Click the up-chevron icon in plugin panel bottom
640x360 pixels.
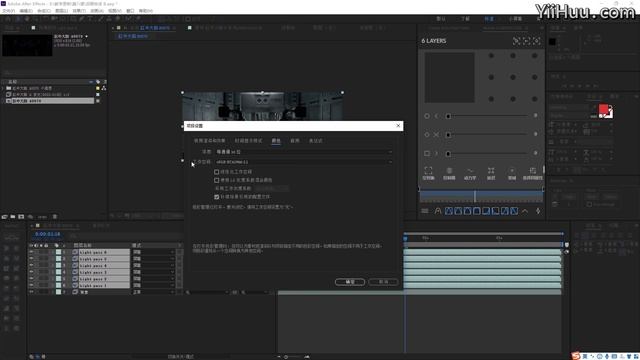pyautogui.click(x=525, y=211)
